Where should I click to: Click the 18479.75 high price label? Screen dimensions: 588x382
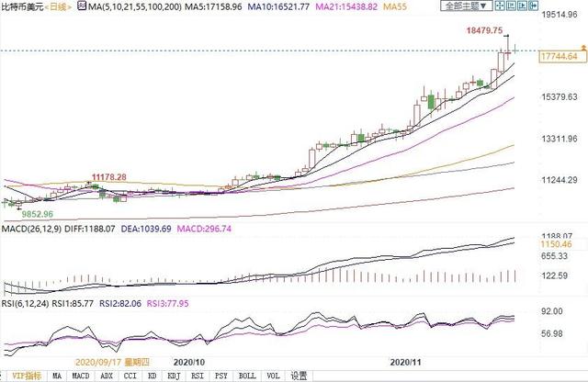484,30
